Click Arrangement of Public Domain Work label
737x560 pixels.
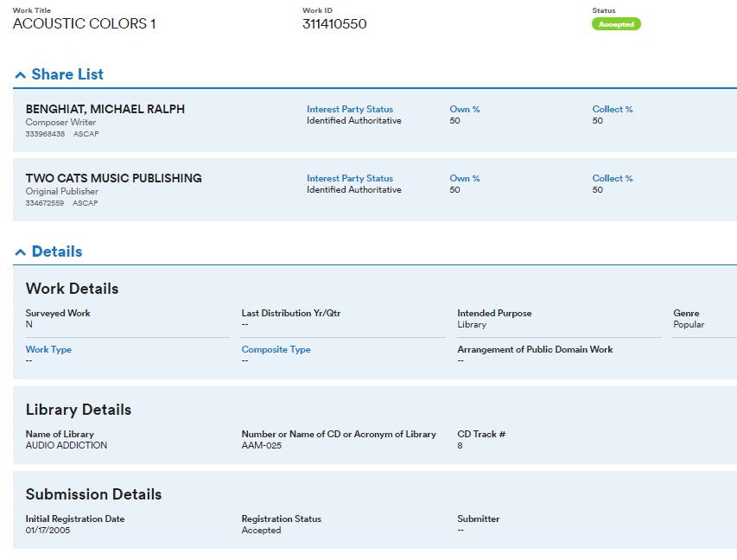pyautogui.click(x=535, y=349)
